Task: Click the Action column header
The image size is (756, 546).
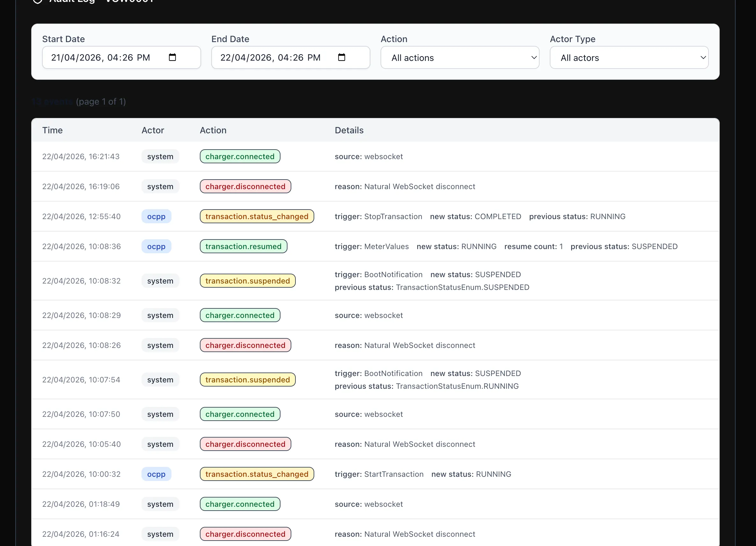Action: [x=213, y=130]
